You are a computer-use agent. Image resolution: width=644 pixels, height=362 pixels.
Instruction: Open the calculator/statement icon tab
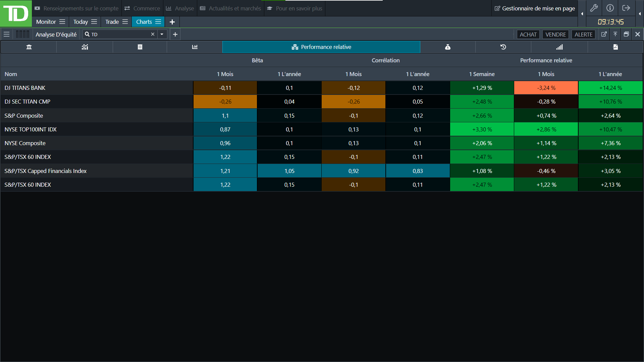pyautogui.click(x=140, y=47)
